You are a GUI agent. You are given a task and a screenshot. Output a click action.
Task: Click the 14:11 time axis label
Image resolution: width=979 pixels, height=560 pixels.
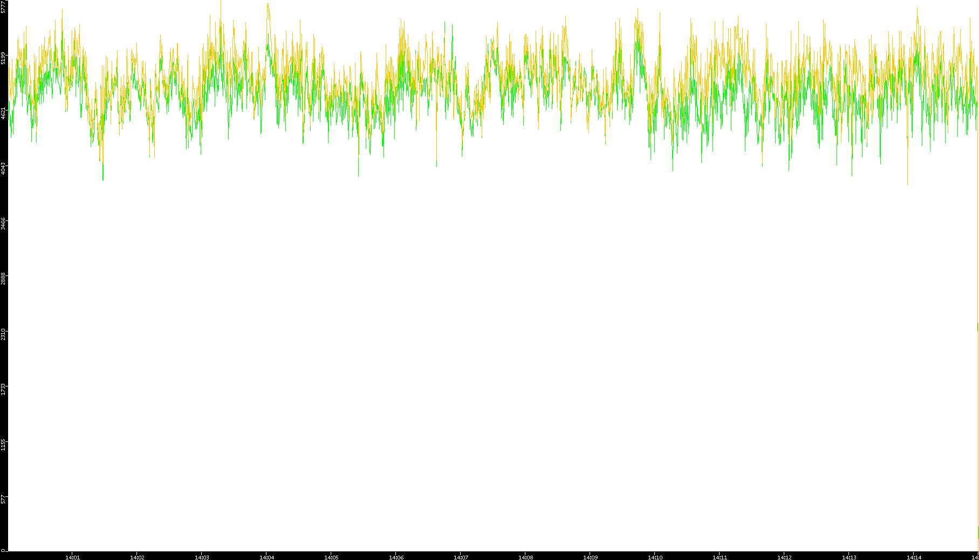[720, 557]
